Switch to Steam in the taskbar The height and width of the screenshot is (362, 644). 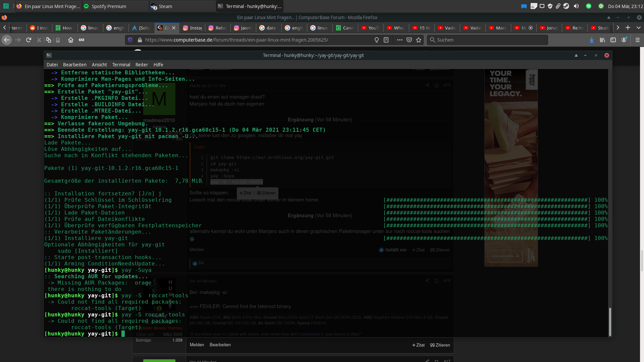coord(183,6)
